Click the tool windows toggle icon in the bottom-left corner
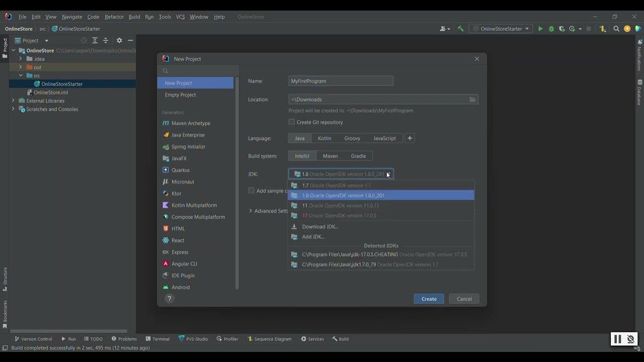 point(5,348)
